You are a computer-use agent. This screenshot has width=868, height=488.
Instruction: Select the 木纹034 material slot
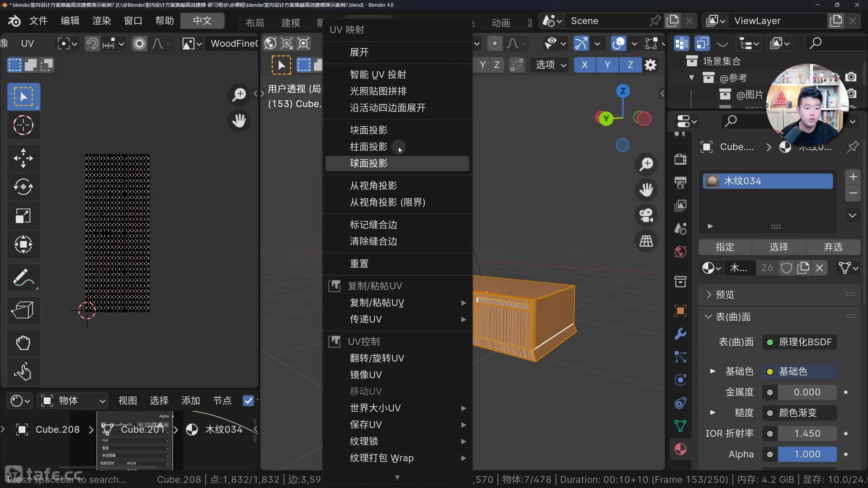(767, 181)
